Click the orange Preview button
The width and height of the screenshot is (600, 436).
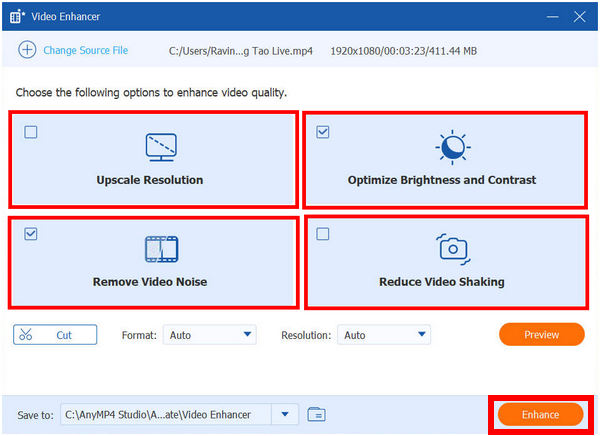point(541,335)
